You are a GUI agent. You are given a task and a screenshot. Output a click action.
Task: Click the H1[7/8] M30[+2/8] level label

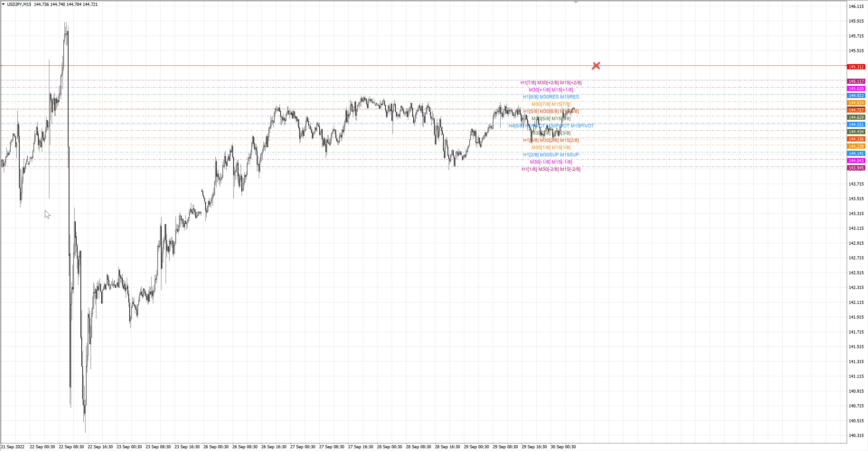551,82
